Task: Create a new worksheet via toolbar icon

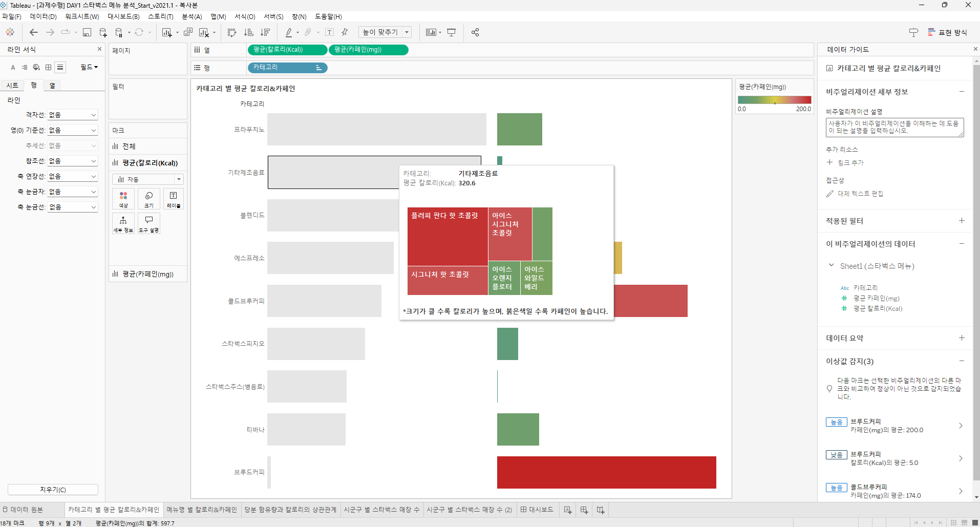Action: pyautogui.click(x=167, y=32)
